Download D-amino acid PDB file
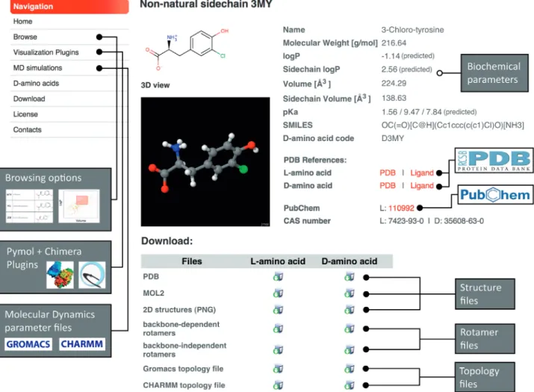Viewport: 534px width, 392px height. [x=349, y=276]
